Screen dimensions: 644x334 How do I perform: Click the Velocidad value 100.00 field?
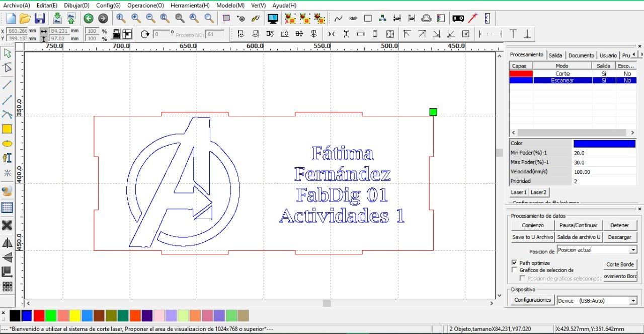(604, 172)
